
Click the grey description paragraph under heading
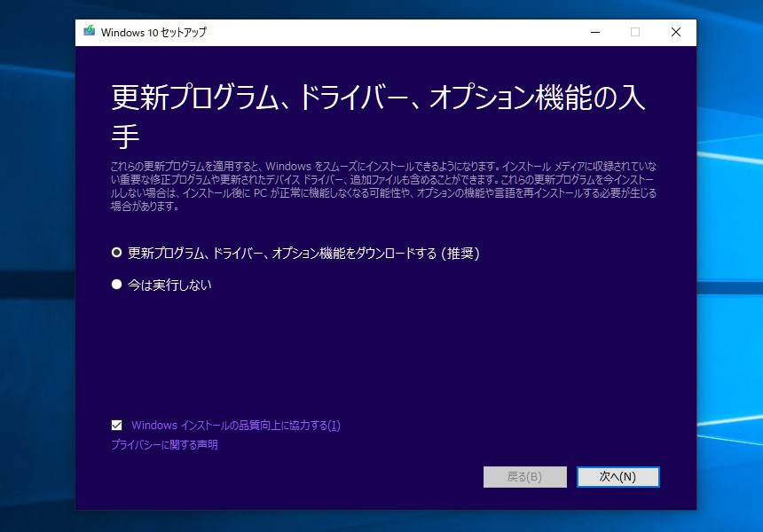point(383,186)
